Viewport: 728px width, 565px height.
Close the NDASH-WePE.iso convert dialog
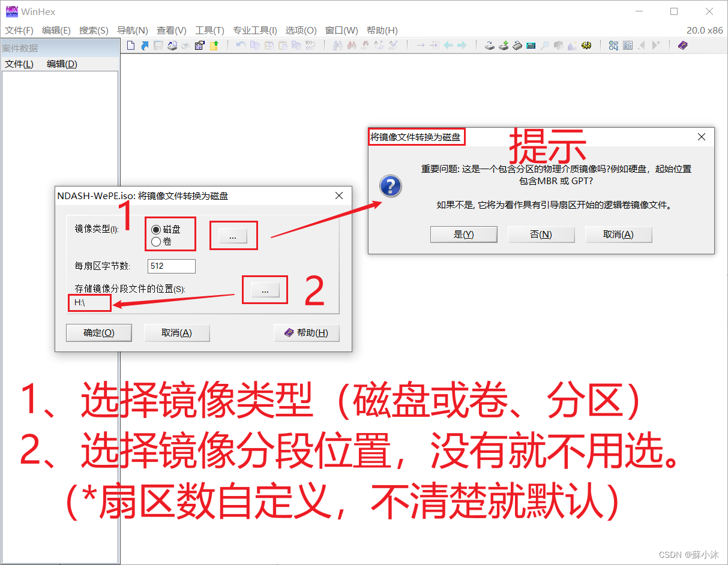tap(339, 196)
